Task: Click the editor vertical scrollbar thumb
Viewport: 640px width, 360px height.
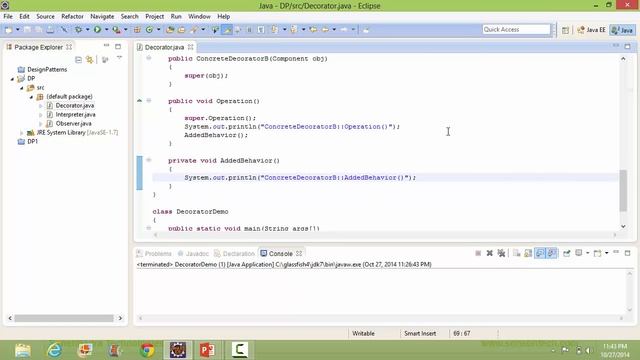Action: point(623,191)
